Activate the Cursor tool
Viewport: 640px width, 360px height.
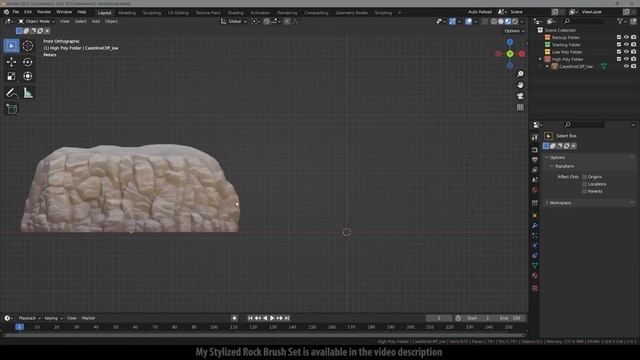tap(27, 46)
